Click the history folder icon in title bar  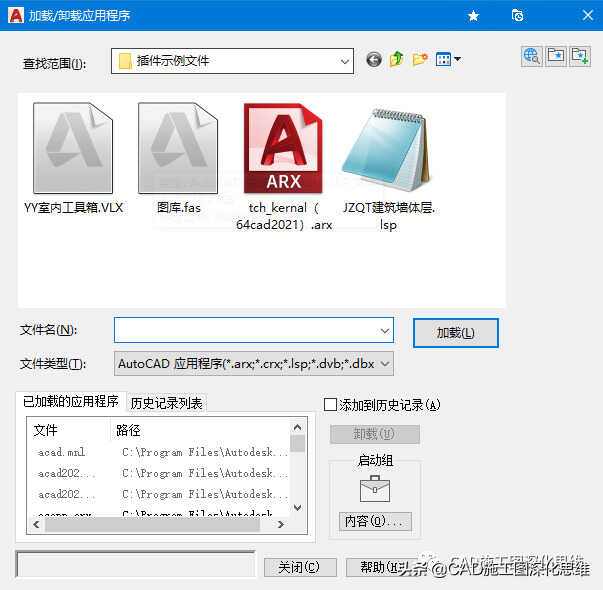point(518,15)
